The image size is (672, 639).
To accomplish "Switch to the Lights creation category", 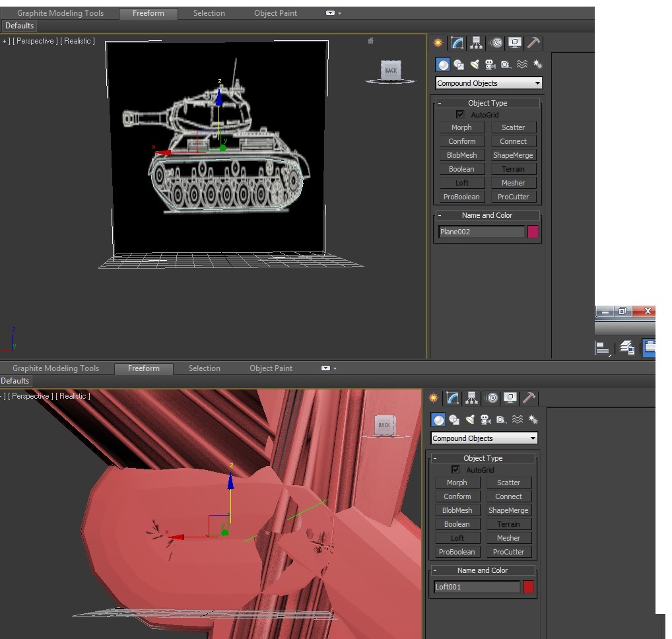I will [x=475, y=64].
